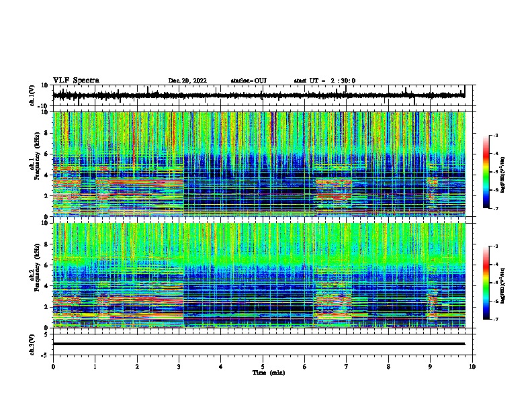Click time tick label "3" on bottom axis

click(x=179, y=367)
